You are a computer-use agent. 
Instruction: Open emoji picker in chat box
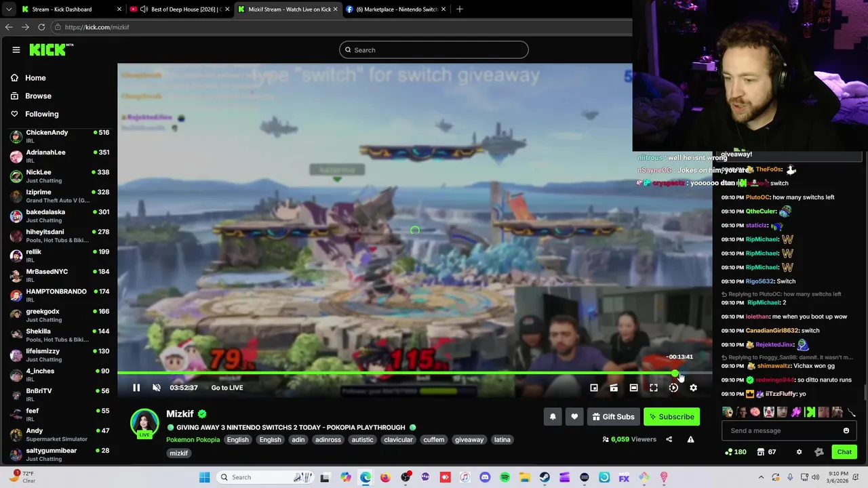(846, 430)
